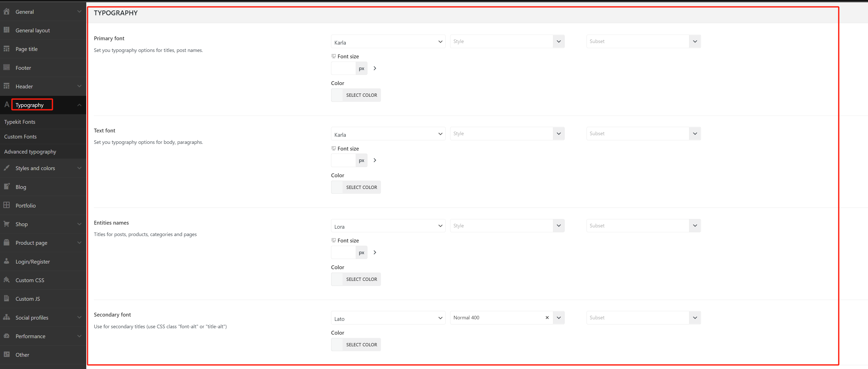
Task: Switch to the Typekit Fonts section
Action: click(x=20, y=121)
